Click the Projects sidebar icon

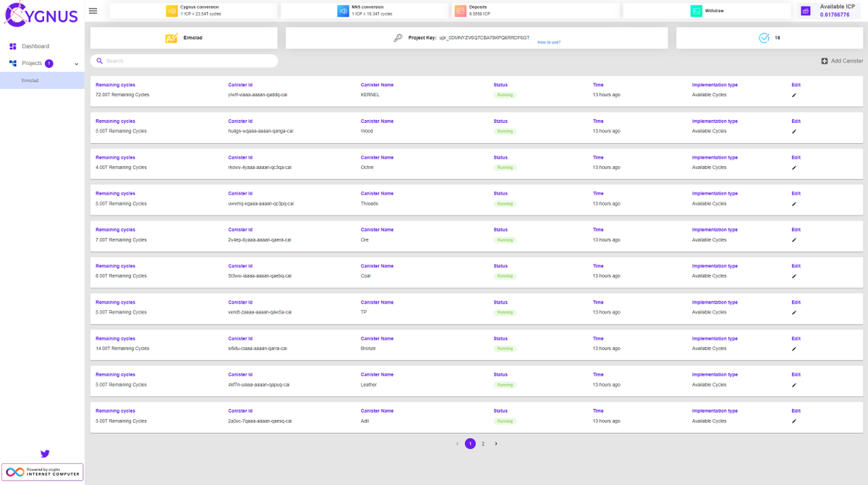(13, 63)
